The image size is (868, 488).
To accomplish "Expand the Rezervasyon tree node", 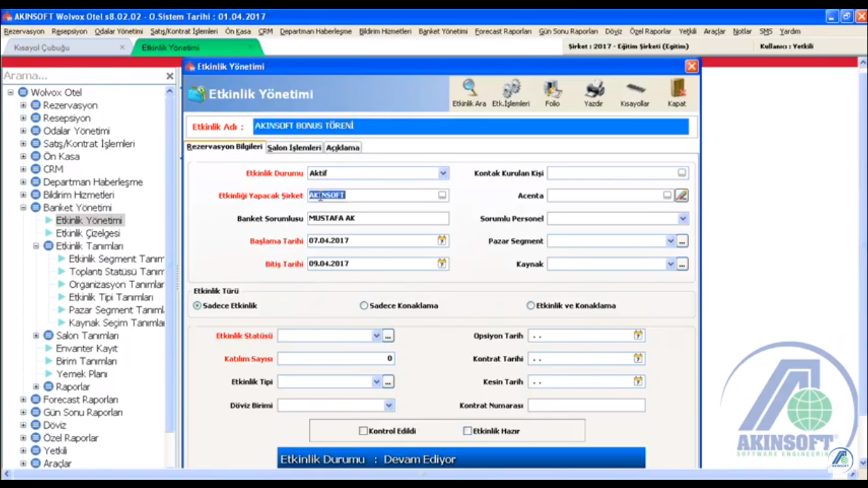I will 24,105.
